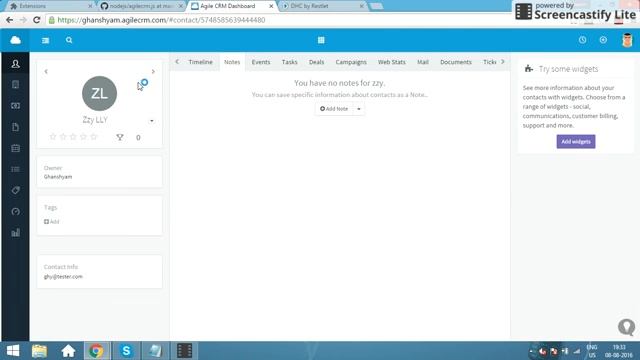Click the ghy@tester.com email
This screenshot has width=640, height=360.
pos(63,276)
